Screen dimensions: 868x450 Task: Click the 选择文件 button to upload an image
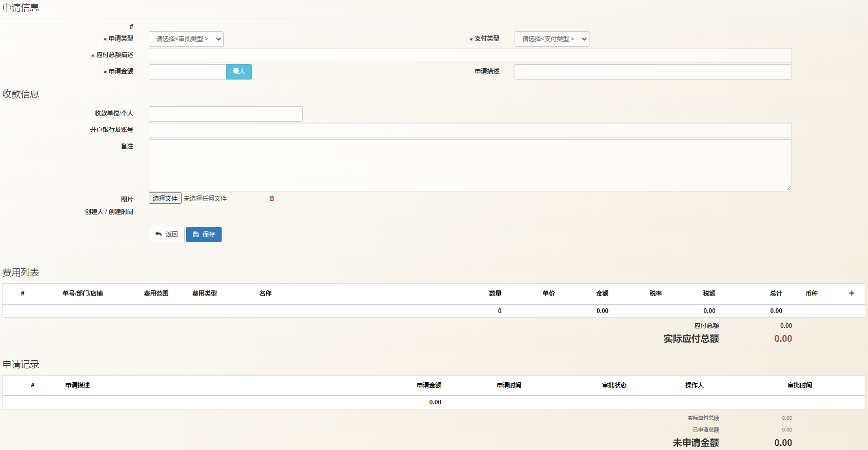(165, 199)
